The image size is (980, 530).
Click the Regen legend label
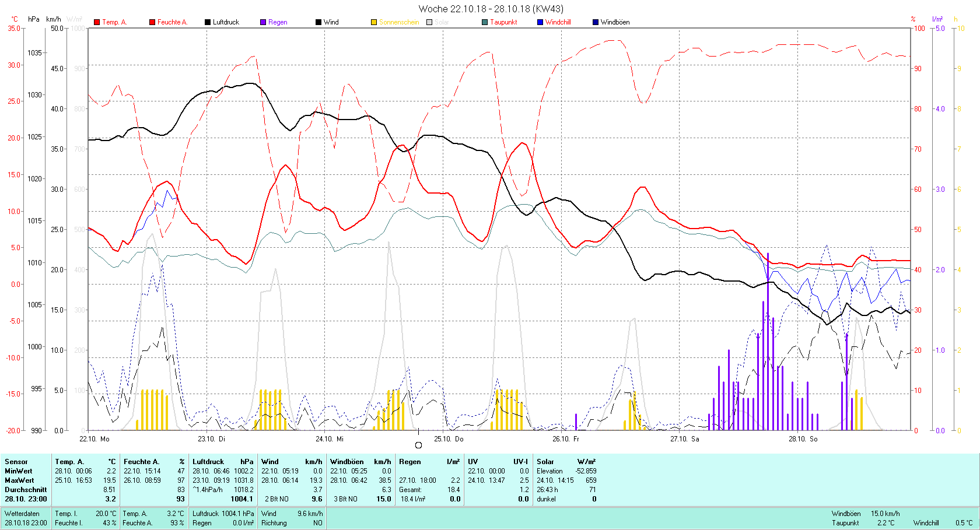click(x=278, y=22)
